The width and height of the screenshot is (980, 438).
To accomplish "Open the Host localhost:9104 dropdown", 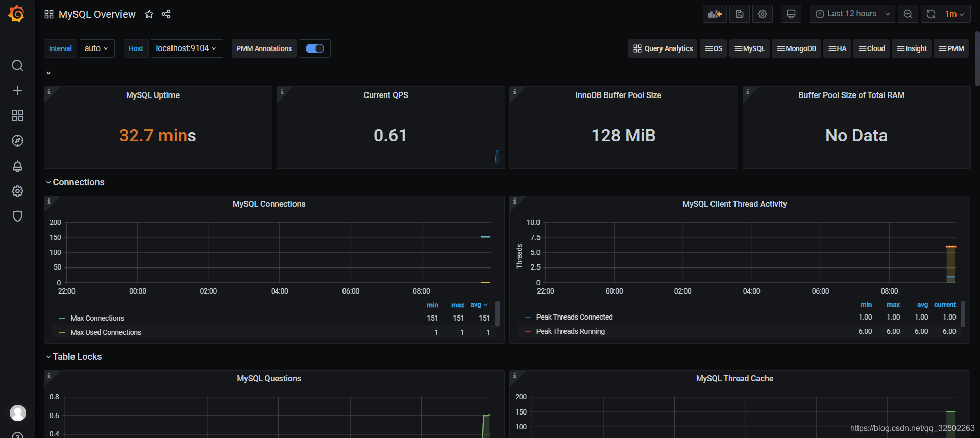I will point(186,48).
